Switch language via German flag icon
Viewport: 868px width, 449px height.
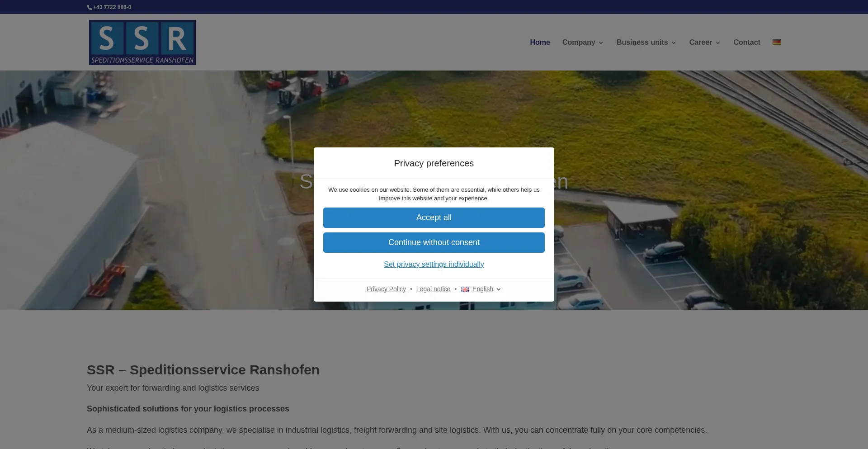pos(777,42)
